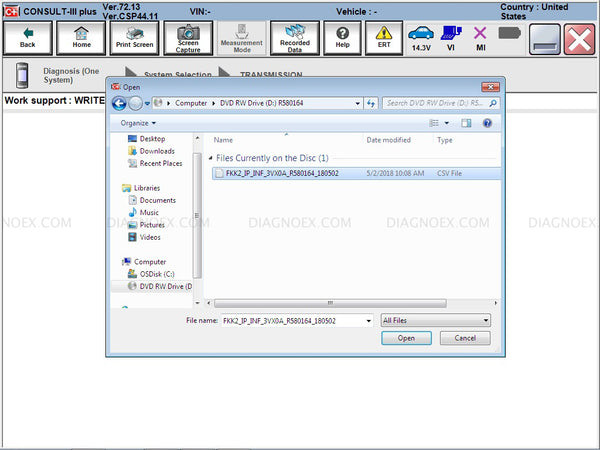Collapse the Files Currently on the Disc group
This screenshot has width=600, height=450.
tap(210, 158)
